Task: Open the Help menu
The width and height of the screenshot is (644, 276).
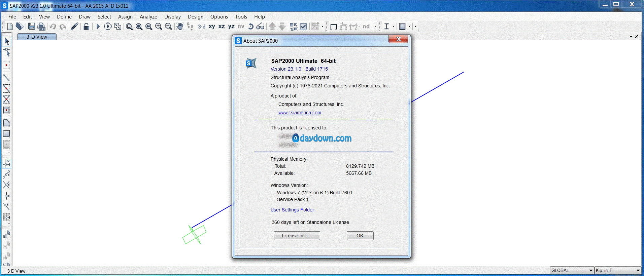Action: [x=259, y=16]
